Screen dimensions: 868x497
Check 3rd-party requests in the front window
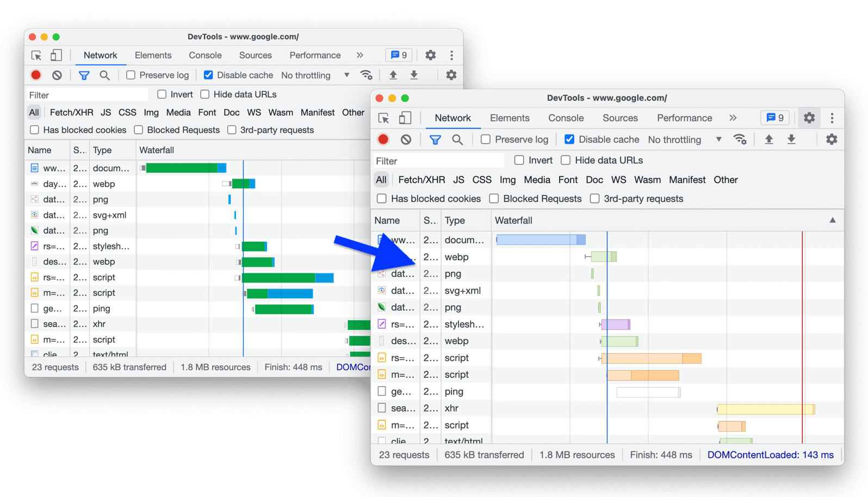pos(595,199)
